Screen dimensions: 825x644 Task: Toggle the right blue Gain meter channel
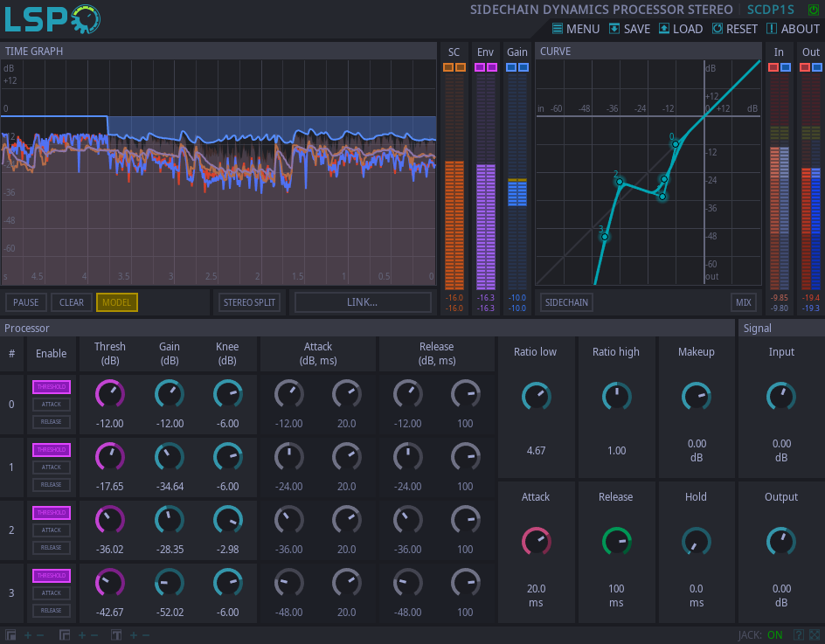tap(523, 67)
